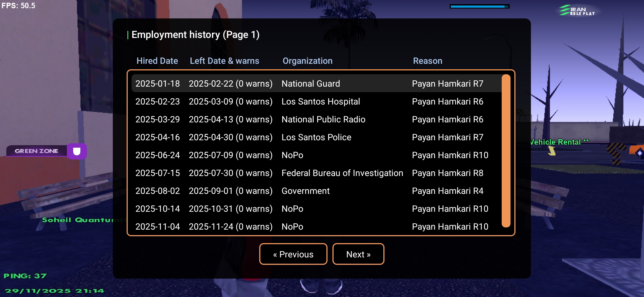
Task: Select the Los Santos Police row
Action: click(316, 137)
